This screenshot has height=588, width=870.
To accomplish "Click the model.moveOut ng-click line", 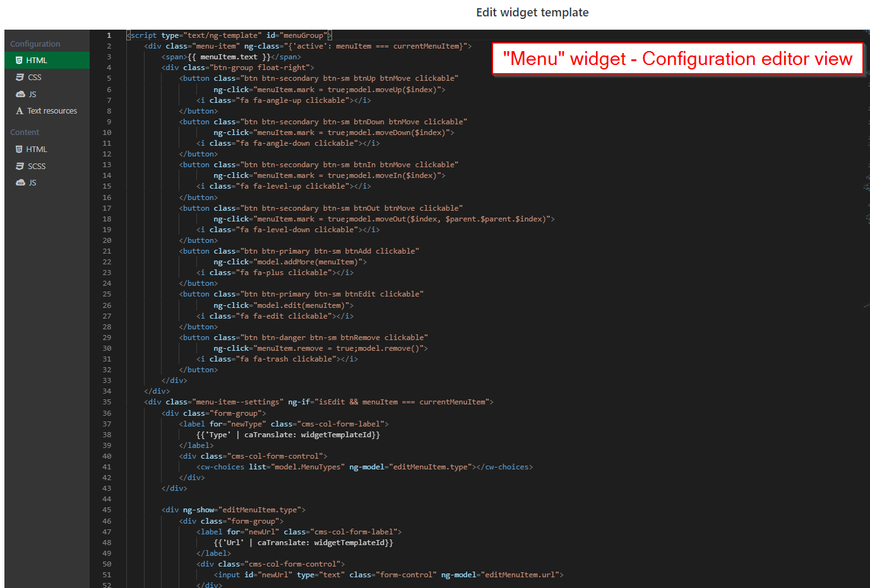I will coord(384,219).
